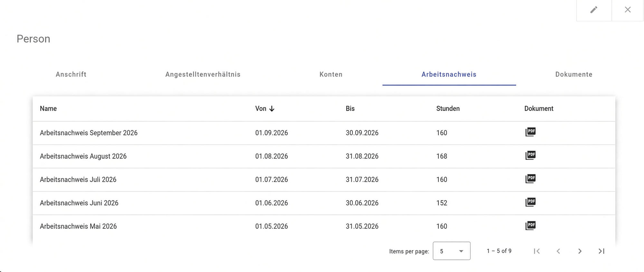Open the Konten tab
The height and width of the screenshot is (272, 644).
331,74
